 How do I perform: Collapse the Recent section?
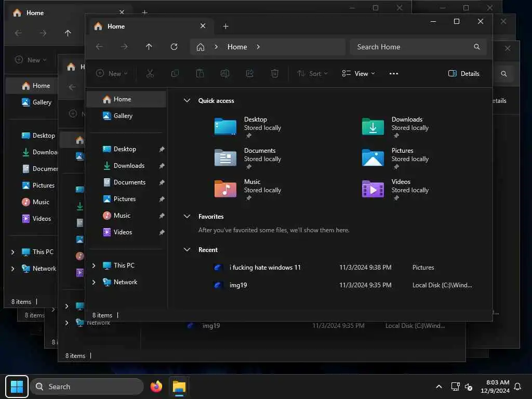(187, 249)
